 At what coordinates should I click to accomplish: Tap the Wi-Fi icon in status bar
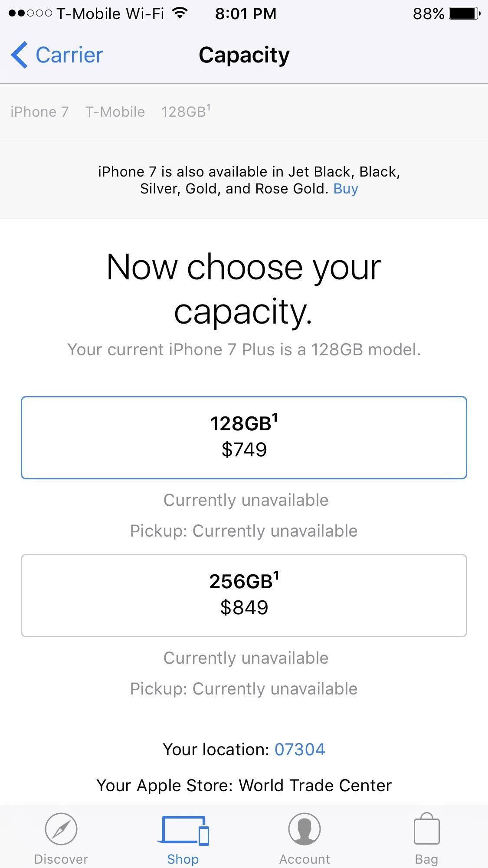(x=178, y=12)
